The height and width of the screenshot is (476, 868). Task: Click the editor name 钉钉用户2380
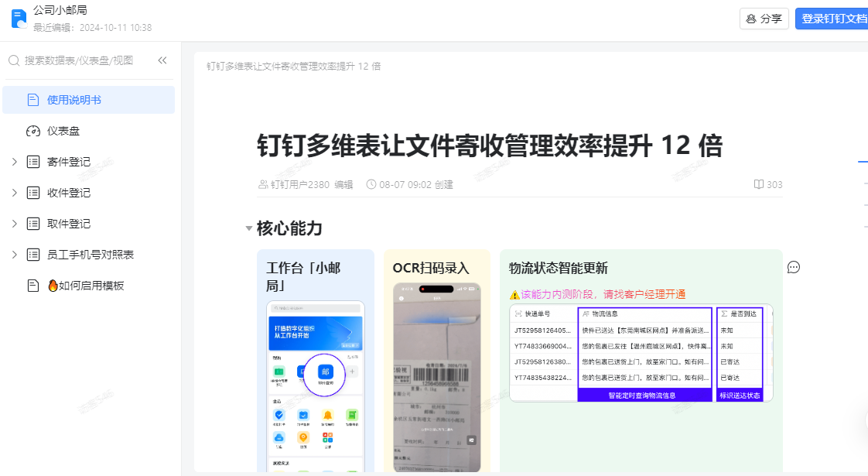(x=299, y=184)
